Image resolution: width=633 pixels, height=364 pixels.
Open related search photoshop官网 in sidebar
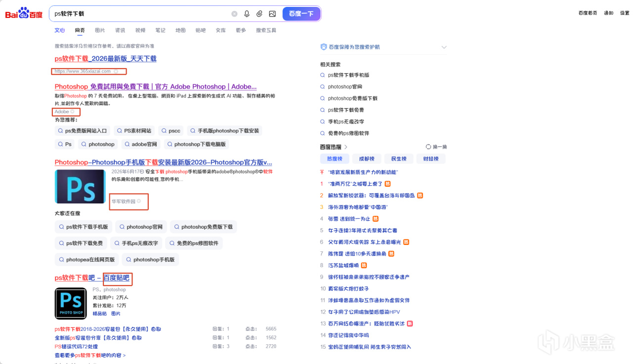(x=344, y=86)
